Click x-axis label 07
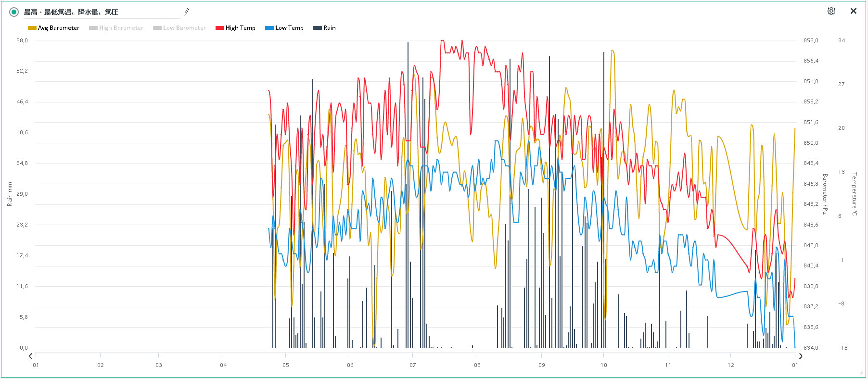This screenshot has height=379, width=868. 413,365
